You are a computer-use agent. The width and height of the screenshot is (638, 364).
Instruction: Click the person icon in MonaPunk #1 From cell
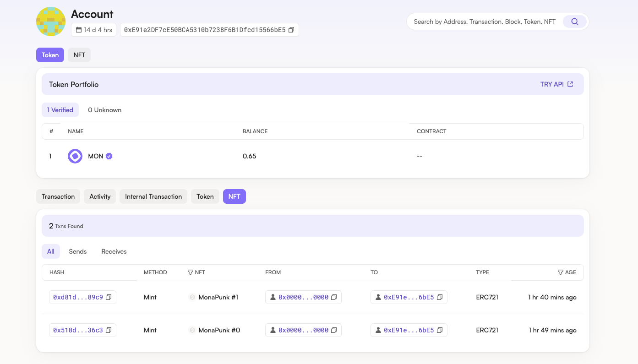(x=273, y=297)
